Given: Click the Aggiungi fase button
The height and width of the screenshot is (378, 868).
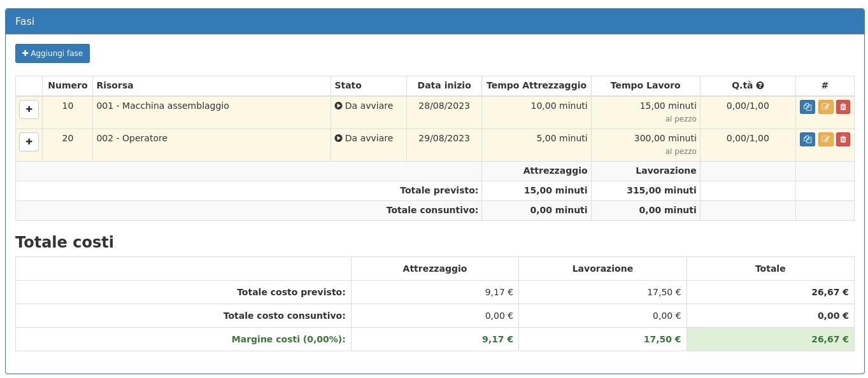Looking at the screenshot, I should click(52, 53).
